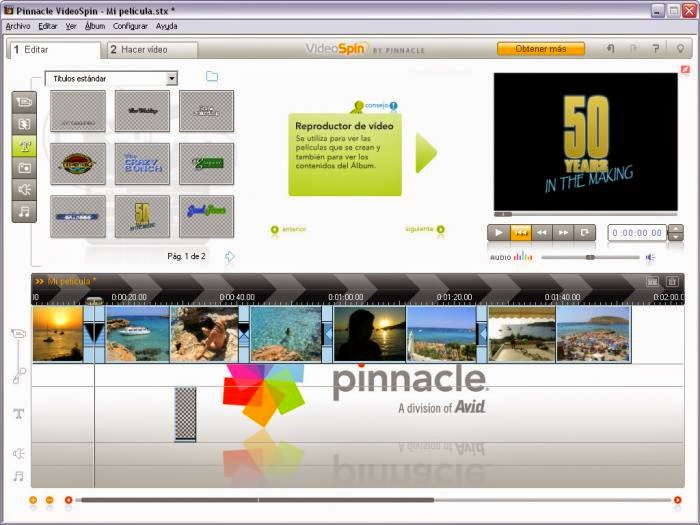The height and width of the screenshot is (525, 700).
Task: Zoom in timeline with plus icon
Action: click(33, 500)
